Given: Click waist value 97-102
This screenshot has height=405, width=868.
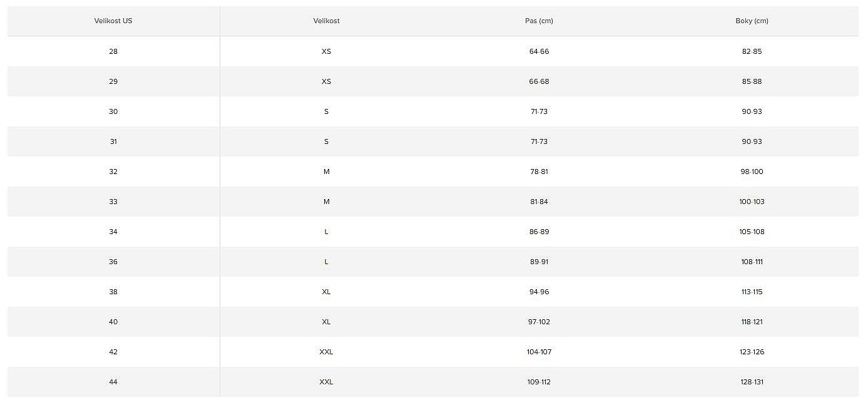Looking at the screenshot, I should [x=539, y=322].
